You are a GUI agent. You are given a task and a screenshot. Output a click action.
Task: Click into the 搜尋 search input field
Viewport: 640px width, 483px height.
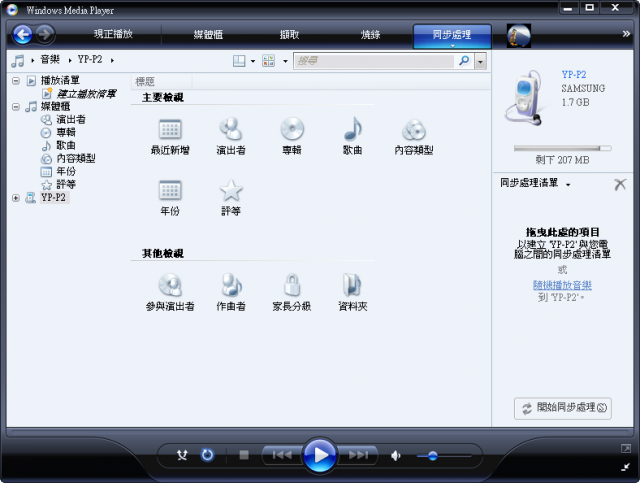(x=374, y=61)
